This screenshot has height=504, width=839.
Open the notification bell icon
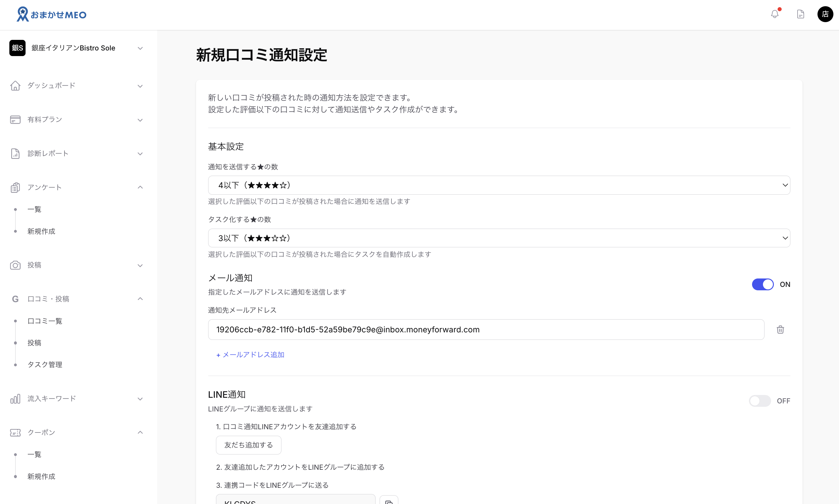775,14
